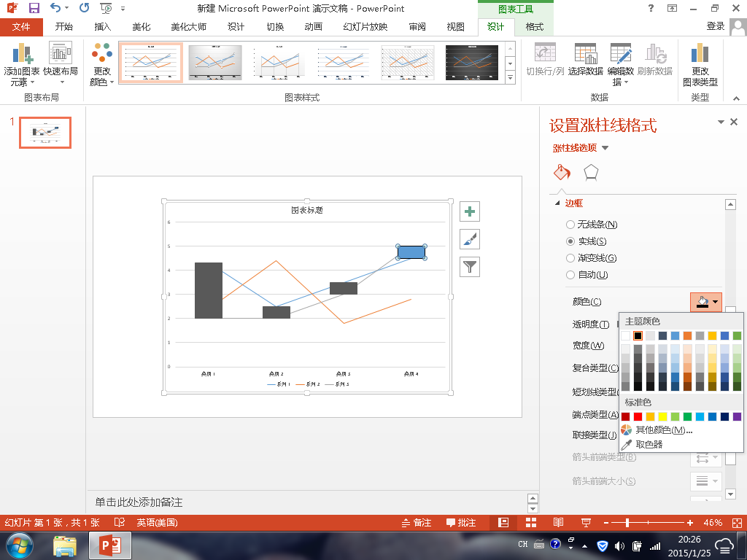Open 颜色 outline color dropdown button
The height and width of the screenshot is (560, 747).
[706, 302]
